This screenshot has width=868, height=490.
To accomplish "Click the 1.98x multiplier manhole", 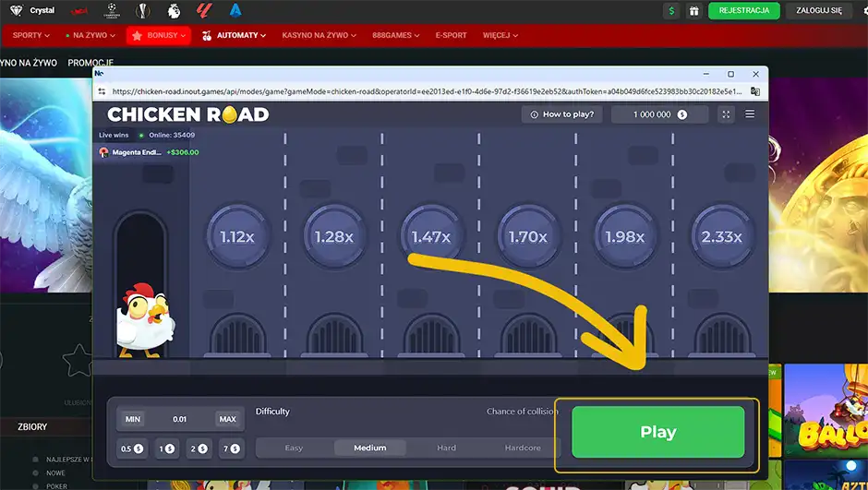I will click(625, 236).
